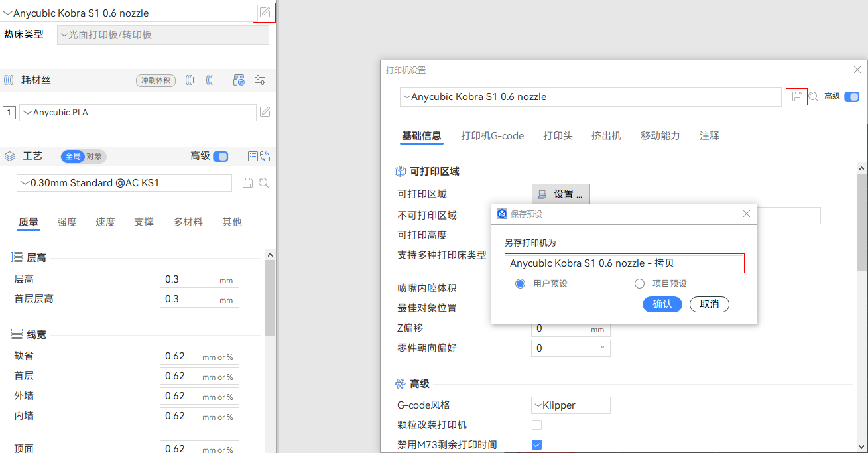Close the 打印机设置 window

point(857,70)
